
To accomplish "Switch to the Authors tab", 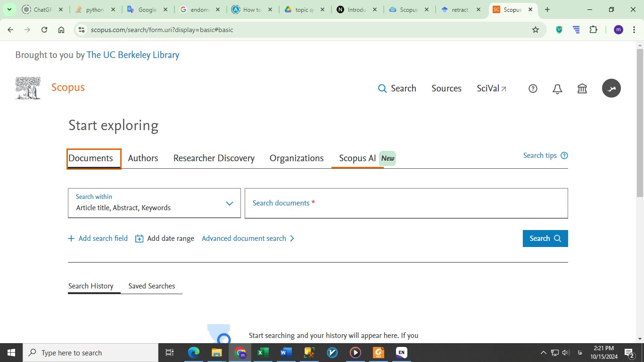I will click(143, 158).
